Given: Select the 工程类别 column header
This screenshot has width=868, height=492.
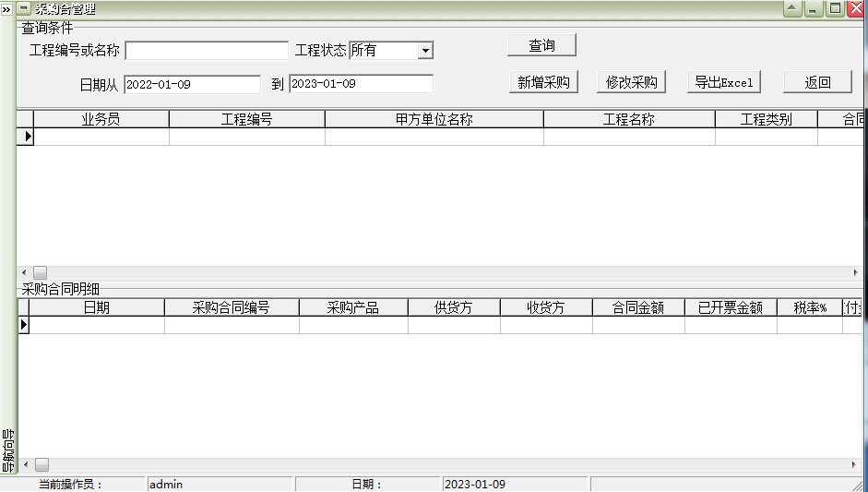Looking at the screenshot, I should (767, 119).
